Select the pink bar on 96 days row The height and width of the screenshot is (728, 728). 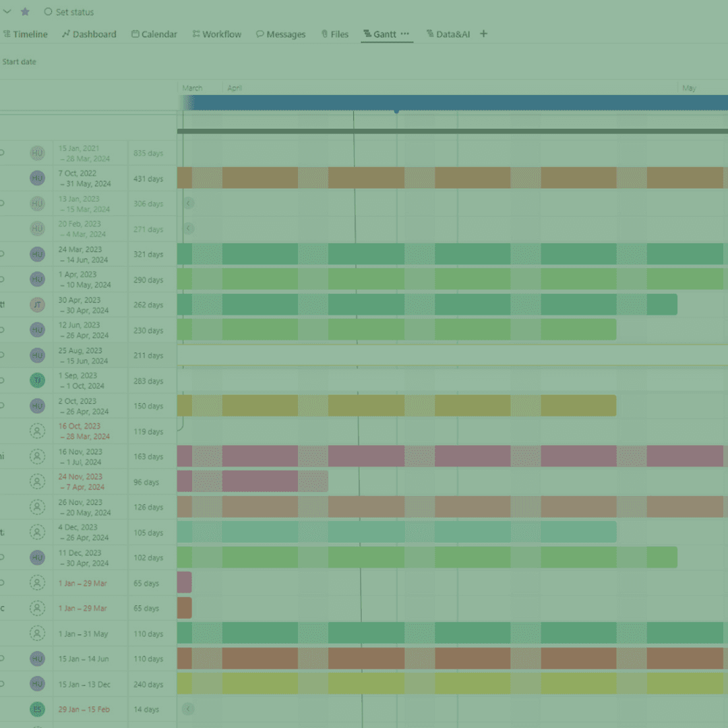tap(252, 481)
